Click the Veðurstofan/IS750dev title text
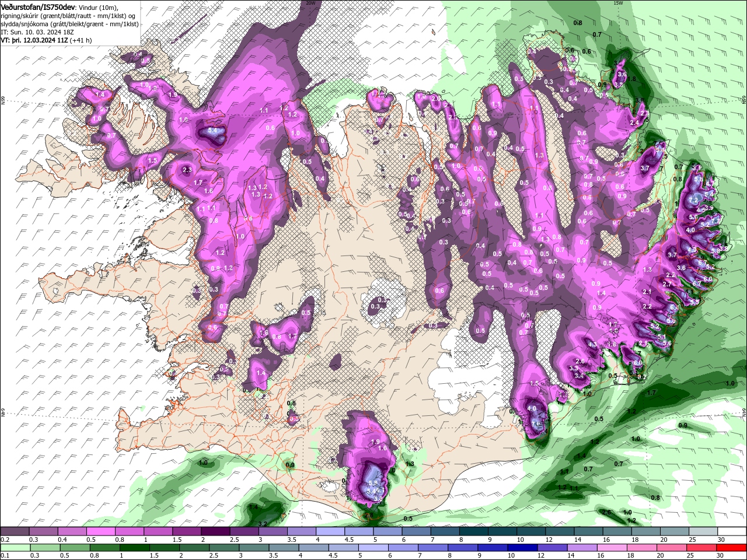 point(37,6)
